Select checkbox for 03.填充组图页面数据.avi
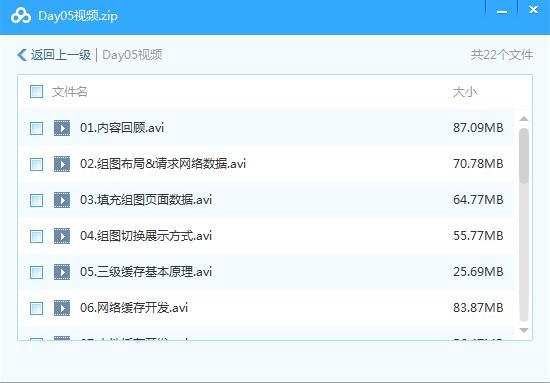The height and width of the screenshot is (383, 550). click(x=36, y=200)
